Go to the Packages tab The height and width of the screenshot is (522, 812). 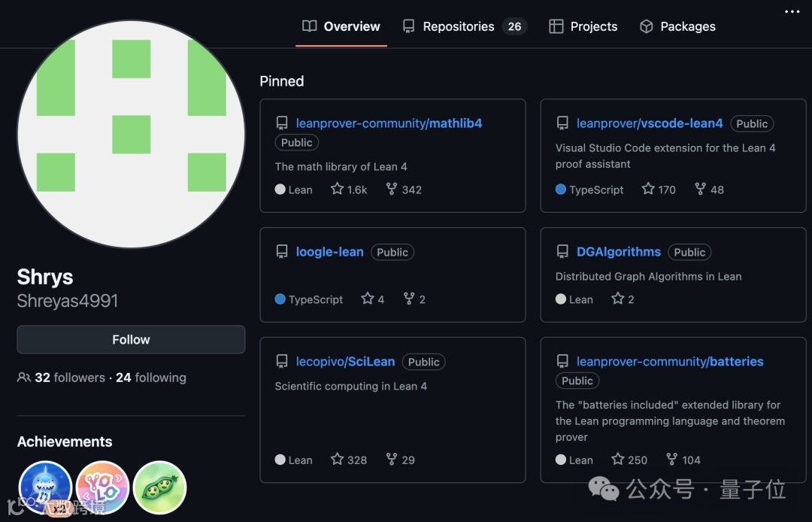677,26
